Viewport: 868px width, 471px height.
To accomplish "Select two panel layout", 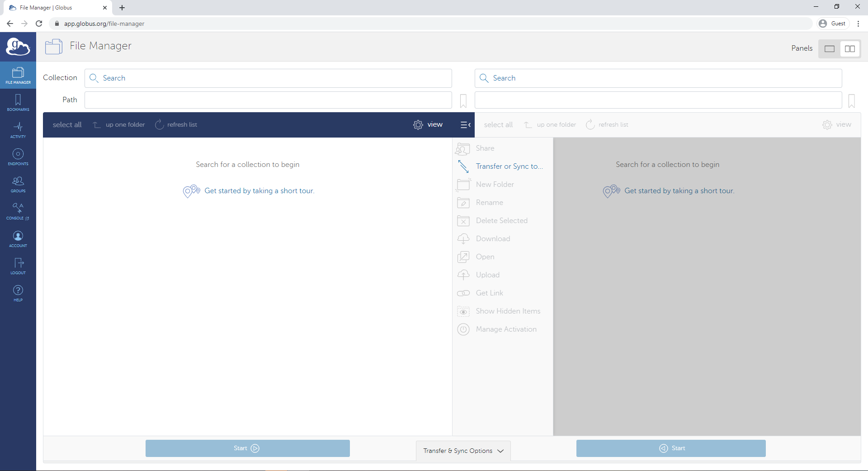I will click(x=850, y=49).
